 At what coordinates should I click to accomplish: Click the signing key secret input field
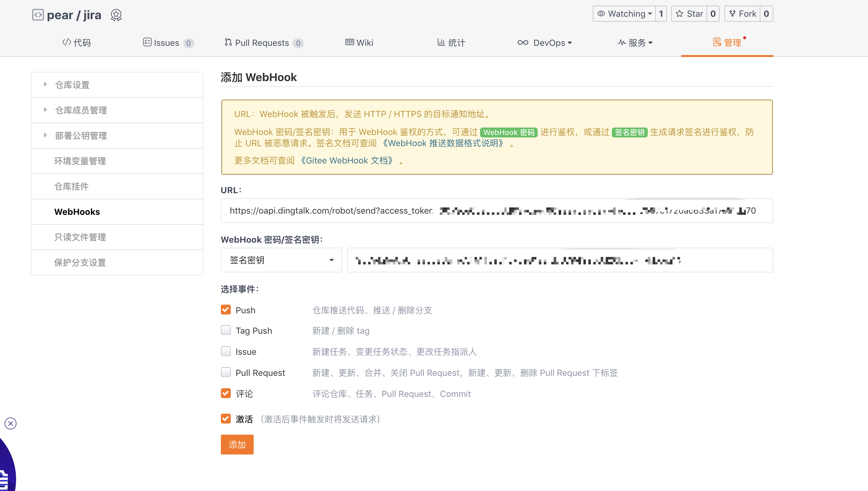tap(560, 260)
